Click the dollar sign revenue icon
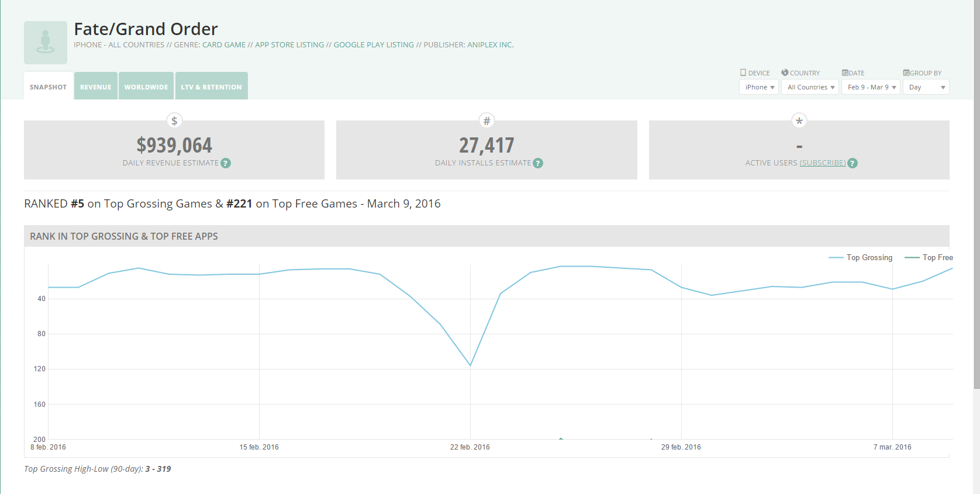The height and width of the screenshot is (494, 980). [174, 121]
